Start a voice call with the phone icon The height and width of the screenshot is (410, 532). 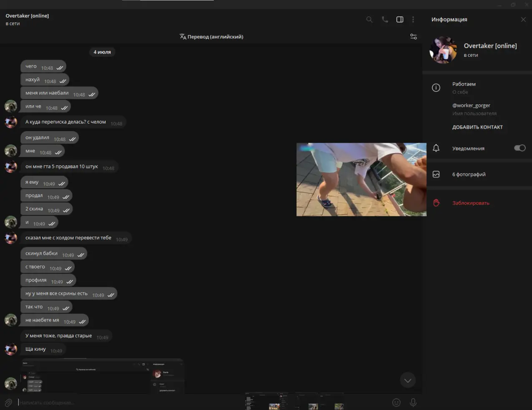385,20
